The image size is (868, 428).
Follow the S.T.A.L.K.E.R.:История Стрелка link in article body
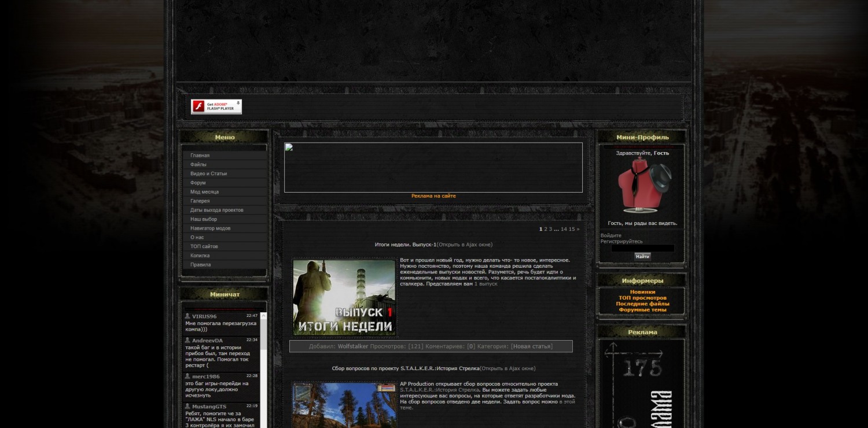pyautogui.click(x=440, y=390)
